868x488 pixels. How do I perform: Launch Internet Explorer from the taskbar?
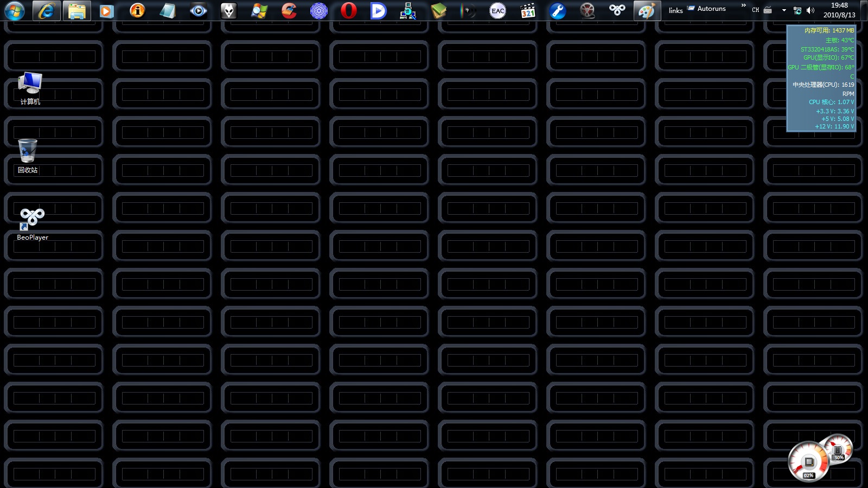click(47, 10)
